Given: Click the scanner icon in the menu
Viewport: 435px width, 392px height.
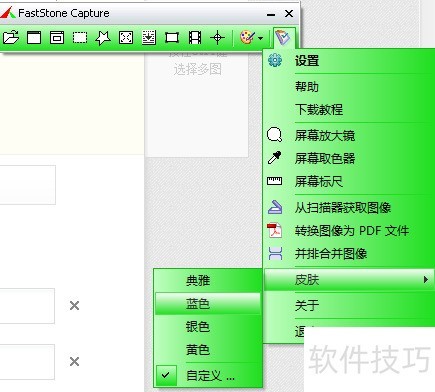Looking at the screenshot, I should (275, 207).
